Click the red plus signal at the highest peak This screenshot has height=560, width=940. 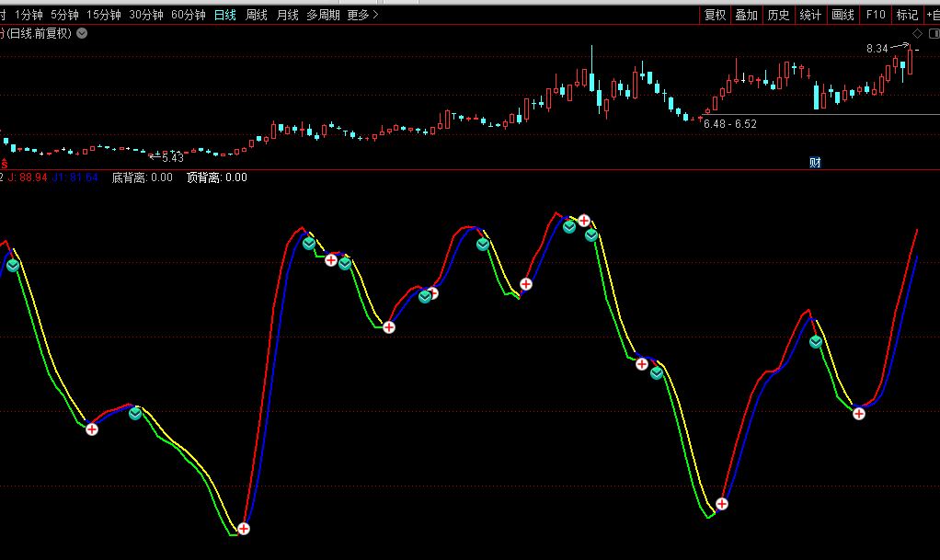point(584,221)
